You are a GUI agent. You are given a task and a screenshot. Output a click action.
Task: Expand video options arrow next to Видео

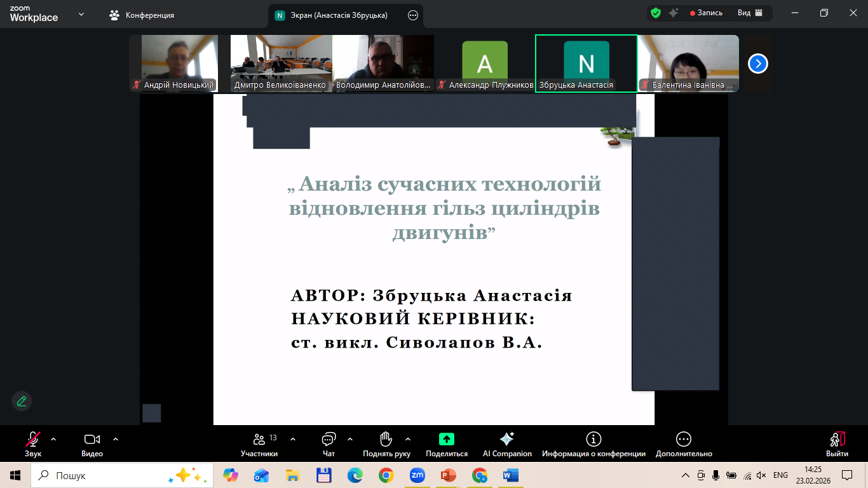(x=116, y=438)
